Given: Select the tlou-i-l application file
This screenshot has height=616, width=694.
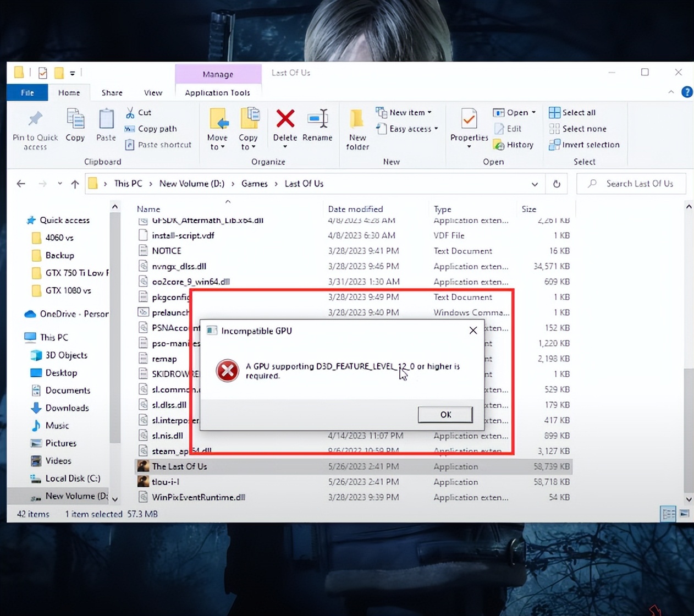Looking at the screenshot, I should point(353,482).
